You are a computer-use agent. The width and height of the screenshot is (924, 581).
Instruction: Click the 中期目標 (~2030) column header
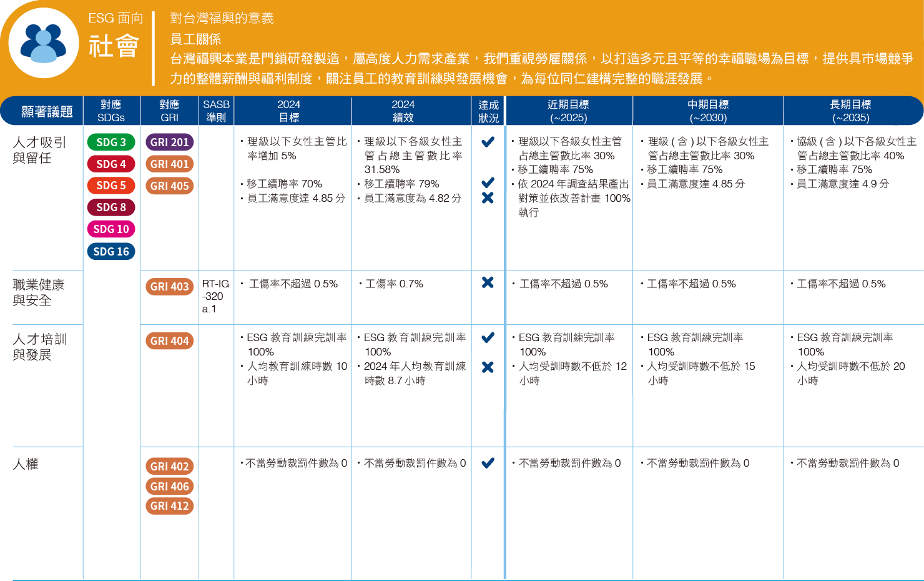click(x=708, y=111)
